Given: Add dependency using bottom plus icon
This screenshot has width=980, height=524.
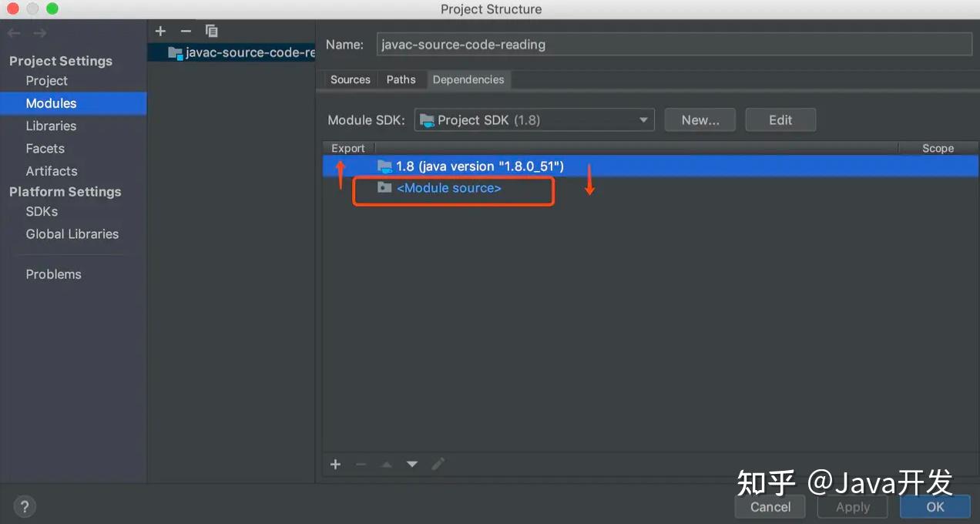Looking at the screenshot, I should [335, 464].
